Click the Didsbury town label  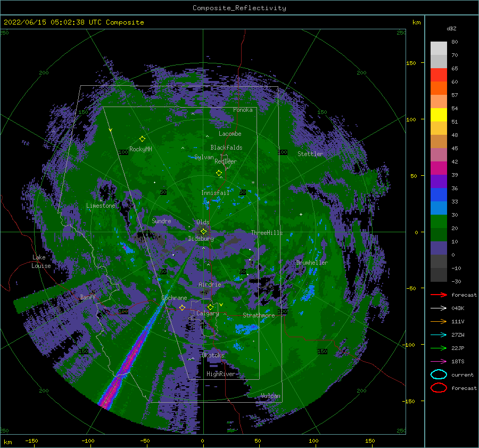click(201, 239)
